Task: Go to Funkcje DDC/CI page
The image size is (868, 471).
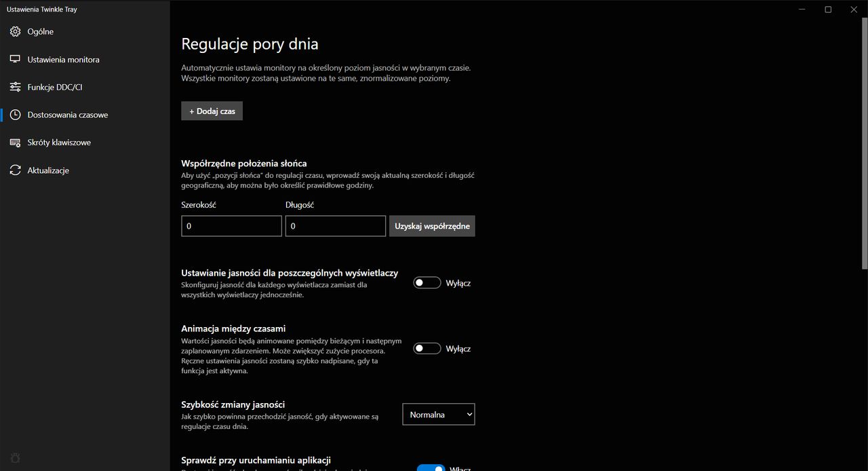Action: pos(85,87)
